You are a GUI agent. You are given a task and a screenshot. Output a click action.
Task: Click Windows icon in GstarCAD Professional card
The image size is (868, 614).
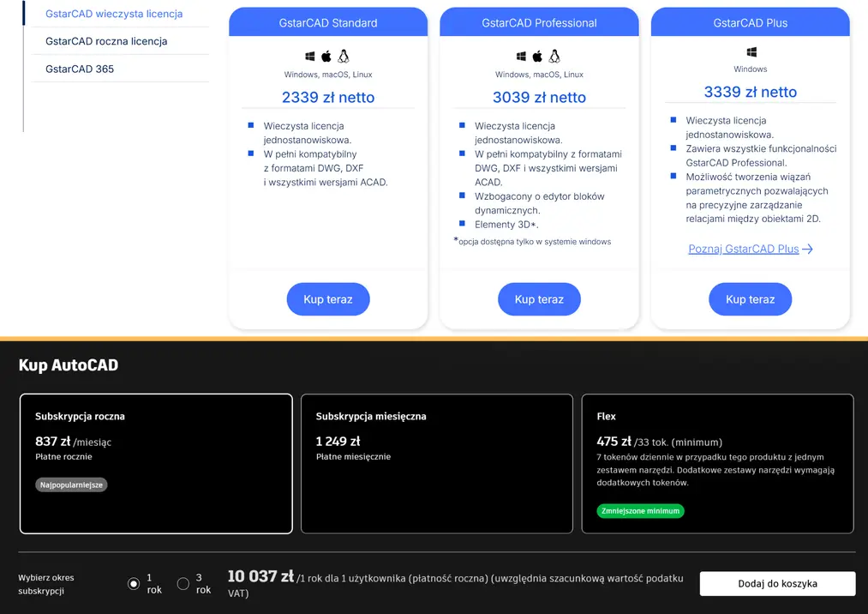tap(521, 57)
